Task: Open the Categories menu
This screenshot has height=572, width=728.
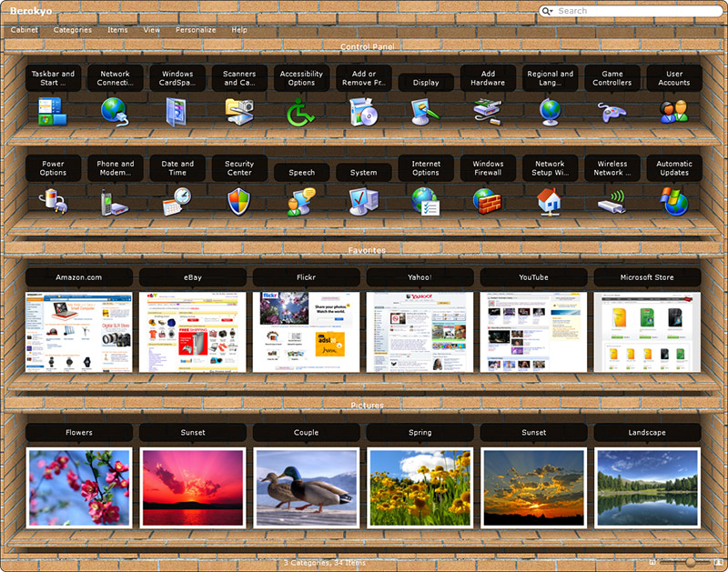Action: point(73,30)
